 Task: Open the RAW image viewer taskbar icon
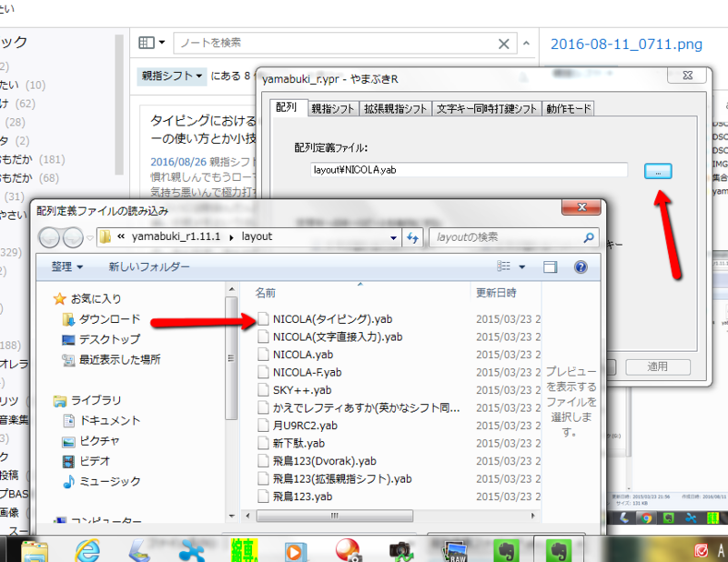458,552
